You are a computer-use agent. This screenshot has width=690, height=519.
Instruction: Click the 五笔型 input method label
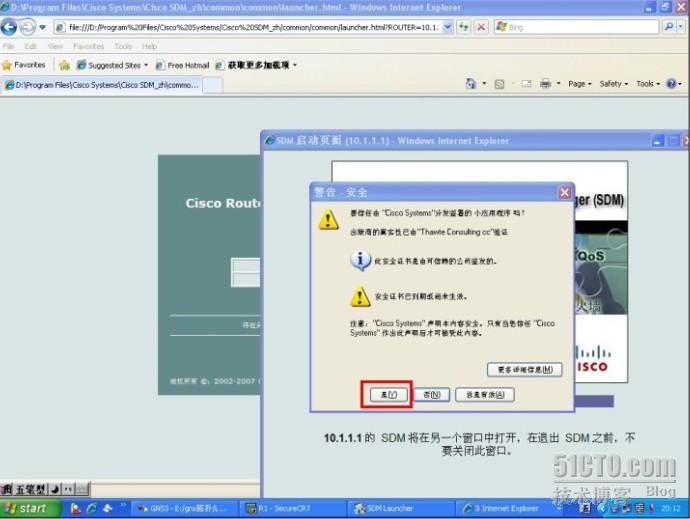tap(30, 489)
